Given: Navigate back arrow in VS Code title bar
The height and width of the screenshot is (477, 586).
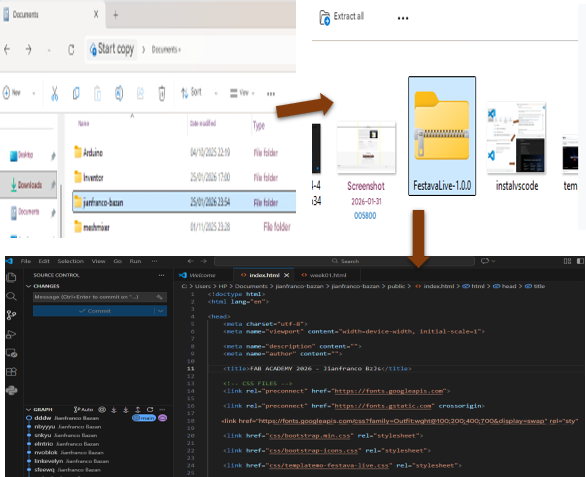Looking at the screenshot, I should pyautogui.click(x=191, y=261).
